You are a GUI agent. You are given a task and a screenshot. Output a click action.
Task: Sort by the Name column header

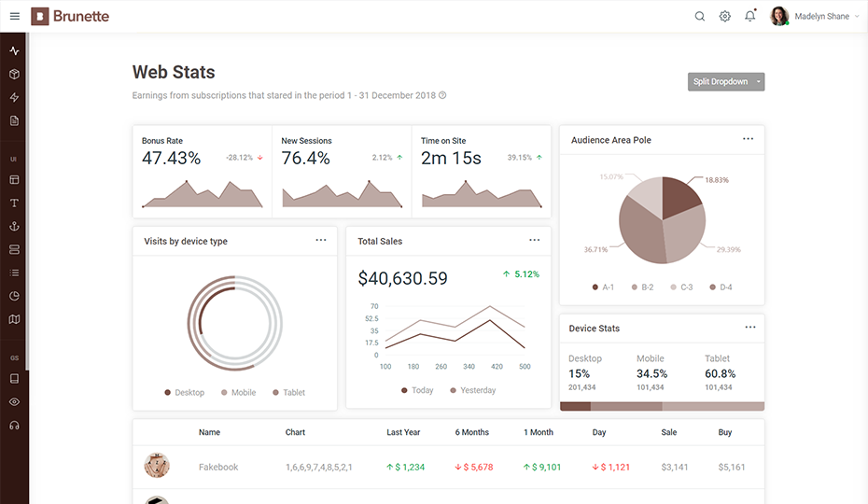coord(209,432)
